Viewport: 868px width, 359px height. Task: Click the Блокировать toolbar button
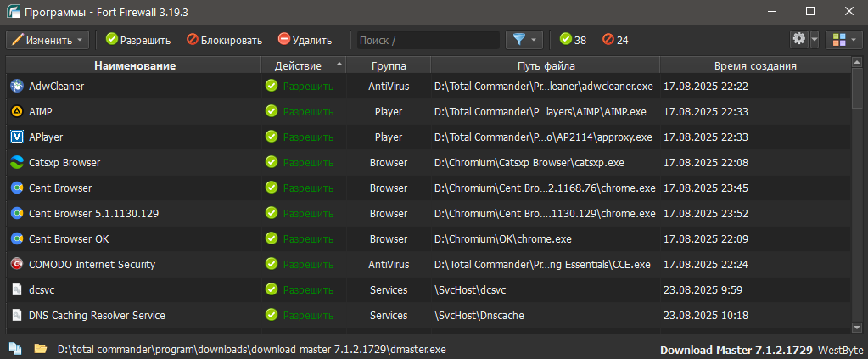224,40
